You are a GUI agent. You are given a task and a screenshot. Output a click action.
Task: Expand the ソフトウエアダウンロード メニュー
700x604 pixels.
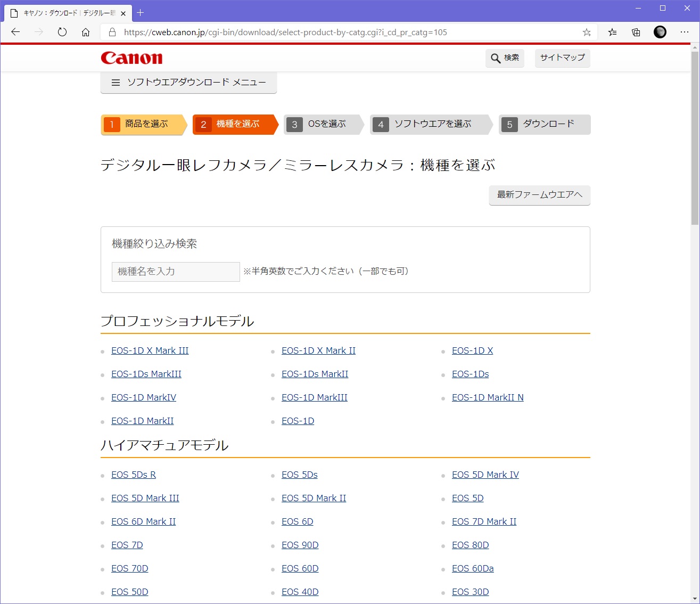[188, 83]
